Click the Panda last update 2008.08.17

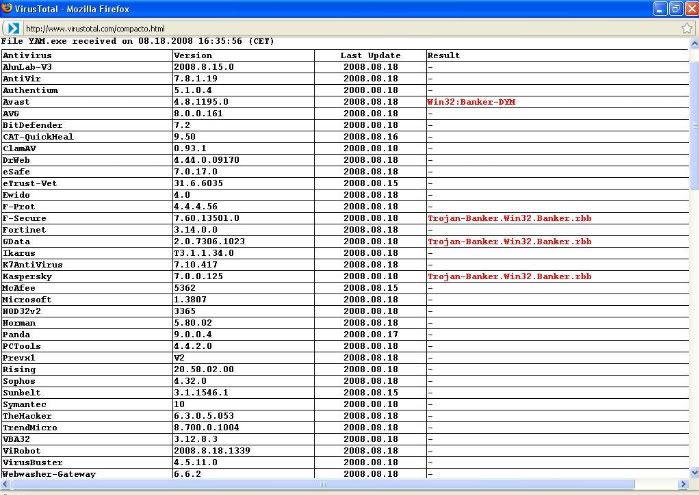click(370, 334)
